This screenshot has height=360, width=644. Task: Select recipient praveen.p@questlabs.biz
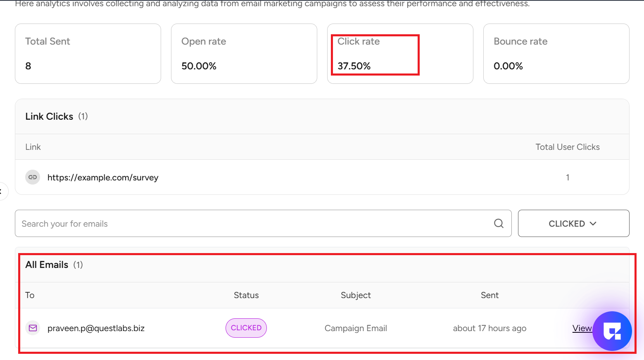96,328
